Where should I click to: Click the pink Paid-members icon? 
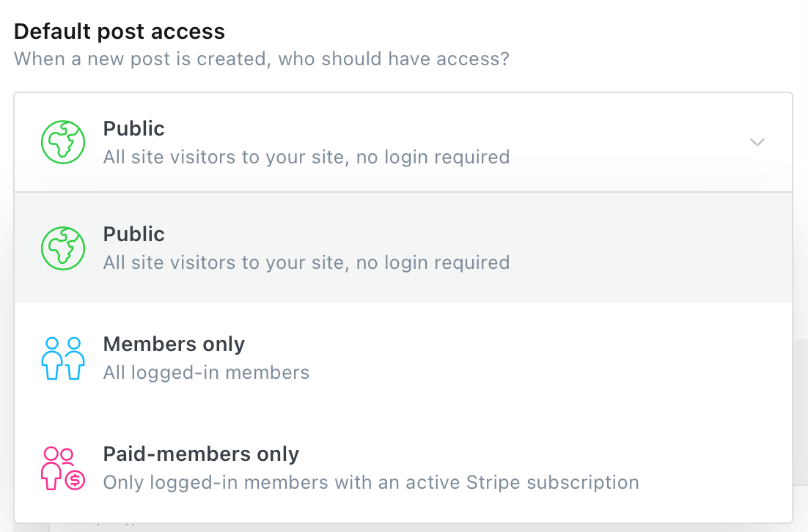63,468
